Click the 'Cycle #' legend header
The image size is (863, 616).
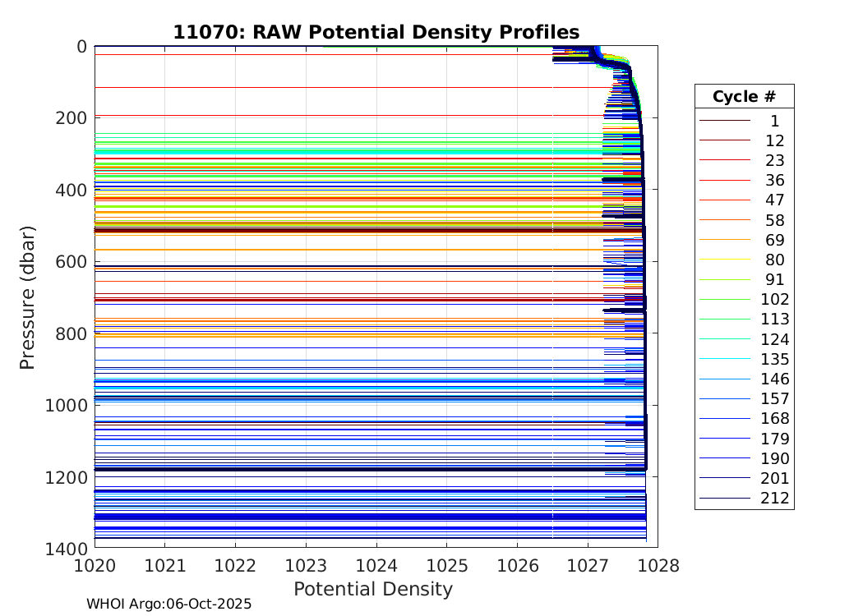(744, 96)
